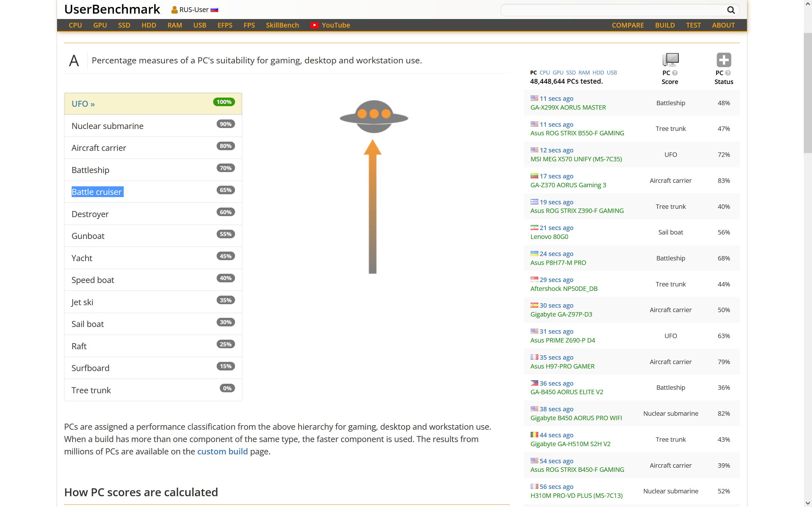Click the 100% green score badge
The image size is (812, 507).
click(224, 102)
